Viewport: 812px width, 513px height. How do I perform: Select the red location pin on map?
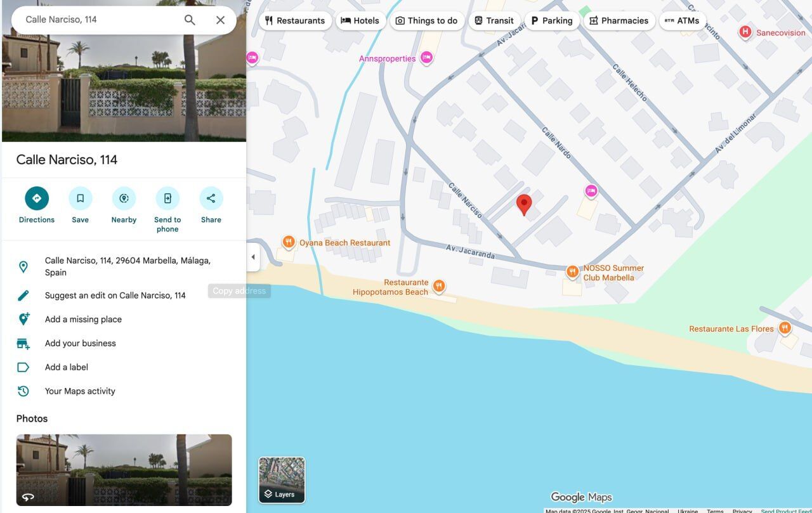[524, 205]
